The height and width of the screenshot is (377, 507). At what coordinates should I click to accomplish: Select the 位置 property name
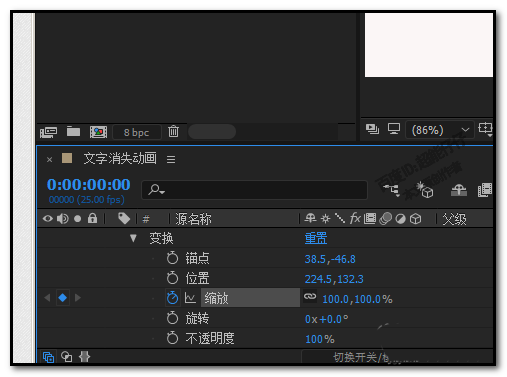pyautogui.click(x=197, y=278)
